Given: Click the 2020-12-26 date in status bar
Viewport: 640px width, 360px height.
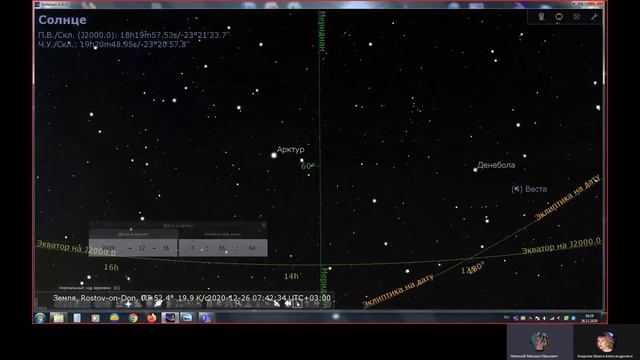Looking at the screenshot, I should coord(229,298).
